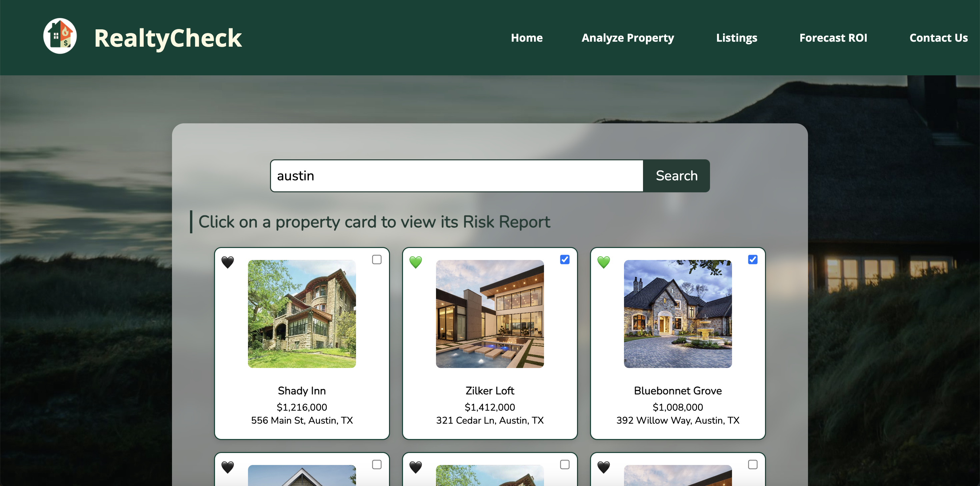Open the Contact Us page
The image size is (980, 486).
938,38
